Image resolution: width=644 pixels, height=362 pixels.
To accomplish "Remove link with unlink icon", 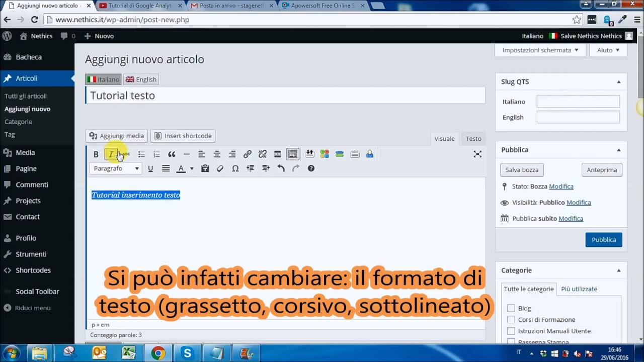I will click(x=262, y=154).
